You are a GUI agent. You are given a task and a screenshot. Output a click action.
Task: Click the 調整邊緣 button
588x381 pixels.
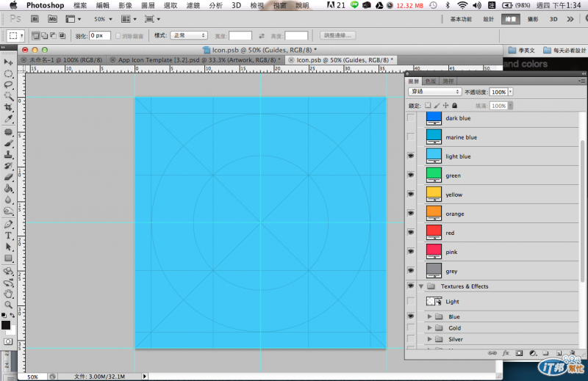pos(337,35)
